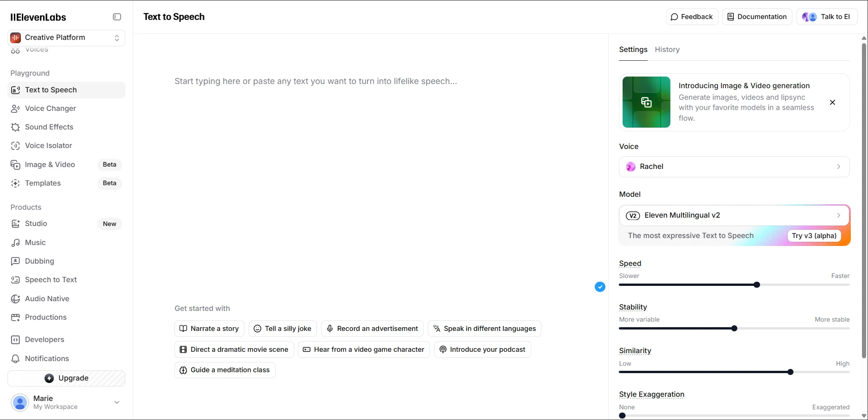Screen dimensions: 868x420
Task: Collapse the sidebar panel icon
Action: coord(117,17)
